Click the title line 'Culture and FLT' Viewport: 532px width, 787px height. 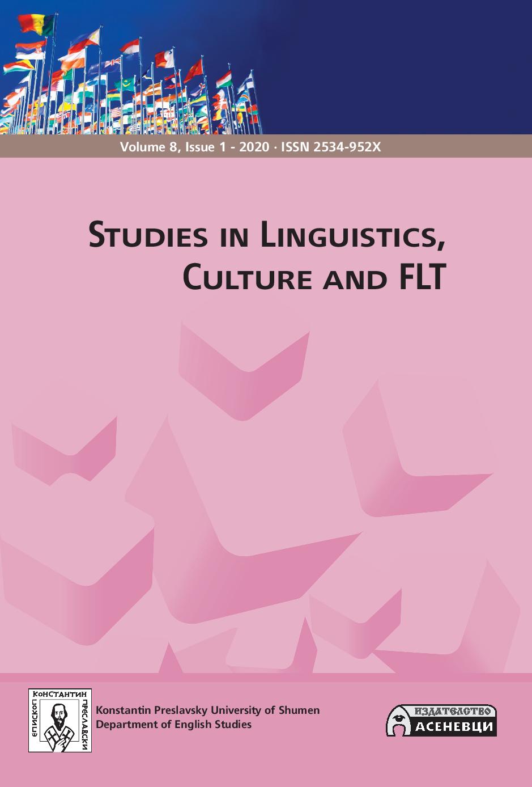(314, 278)
